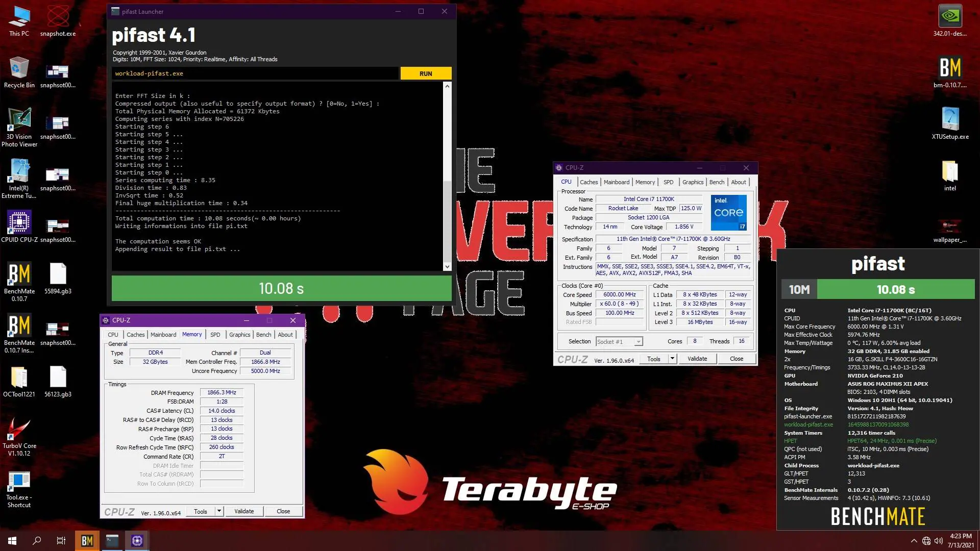
Task: Launch 3D Vision Photo Viewer icon
Action: click(x=19, y=128)
